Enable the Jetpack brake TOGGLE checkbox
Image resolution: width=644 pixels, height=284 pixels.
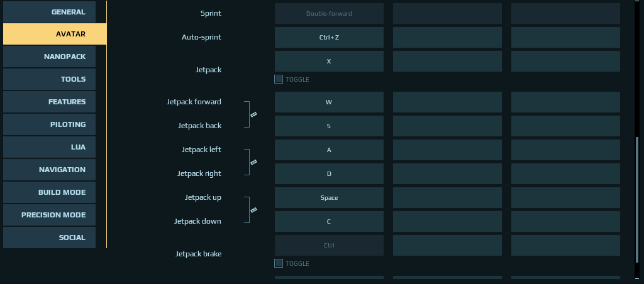pyautogui.click(x=279, y=263)
